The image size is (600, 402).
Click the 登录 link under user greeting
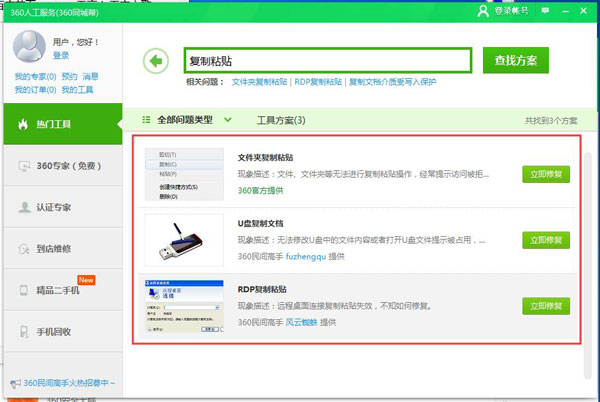(61, 55)
